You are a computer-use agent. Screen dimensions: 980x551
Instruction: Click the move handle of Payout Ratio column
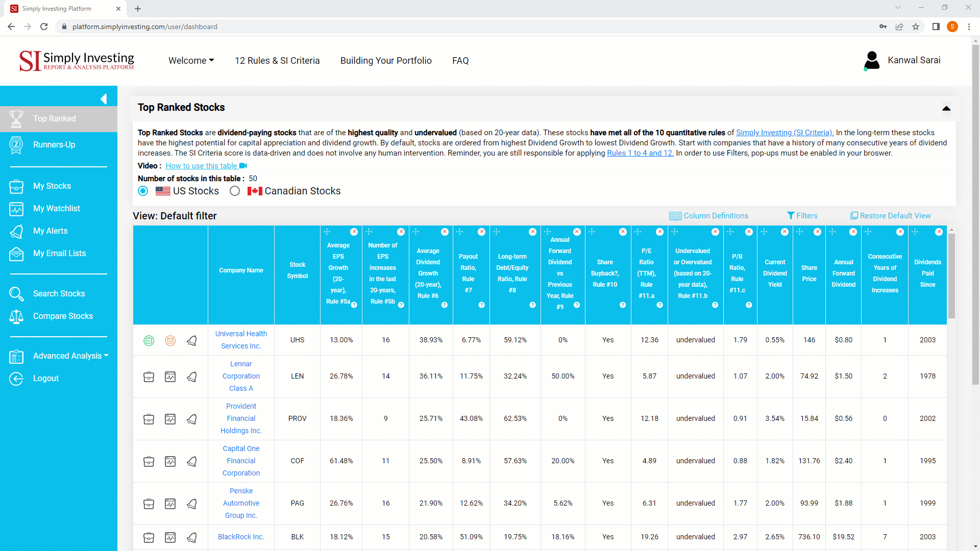tap(460, 232)
